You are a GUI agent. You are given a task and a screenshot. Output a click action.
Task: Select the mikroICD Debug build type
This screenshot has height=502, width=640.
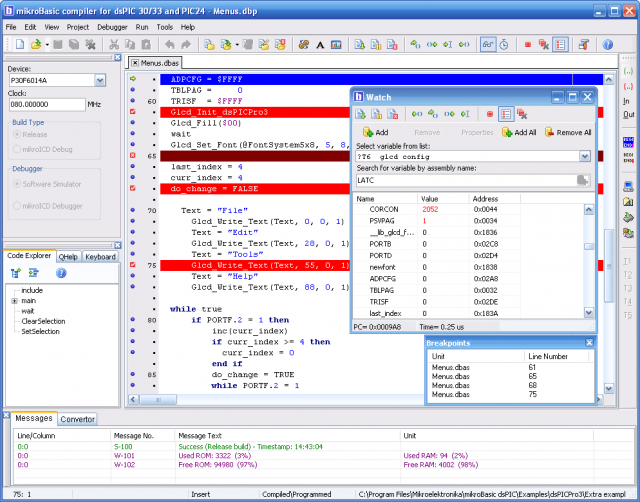click(17, 149)
